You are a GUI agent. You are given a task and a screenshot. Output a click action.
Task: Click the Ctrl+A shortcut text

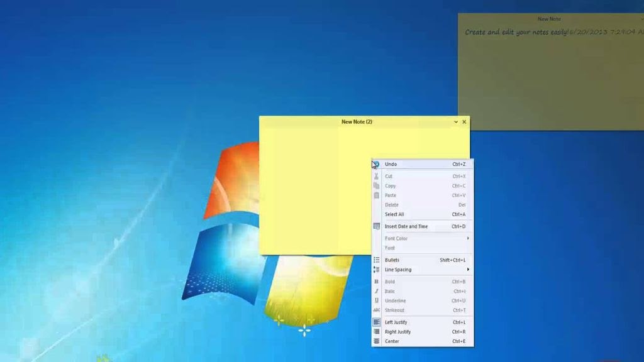[458, 214]
